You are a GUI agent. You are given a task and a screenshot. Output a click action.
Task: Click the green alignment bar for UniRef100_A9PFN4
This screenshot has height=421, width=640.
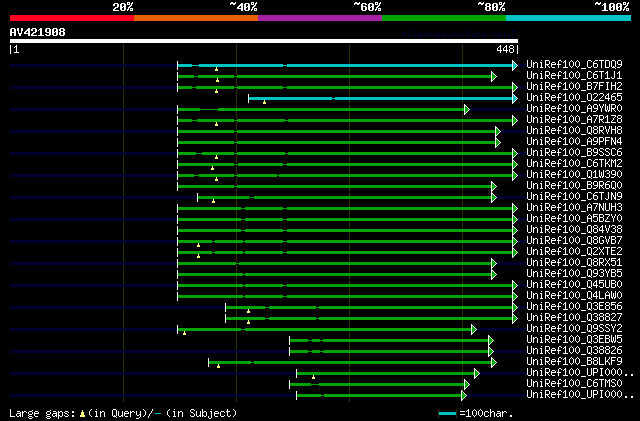tap(337, 143)
